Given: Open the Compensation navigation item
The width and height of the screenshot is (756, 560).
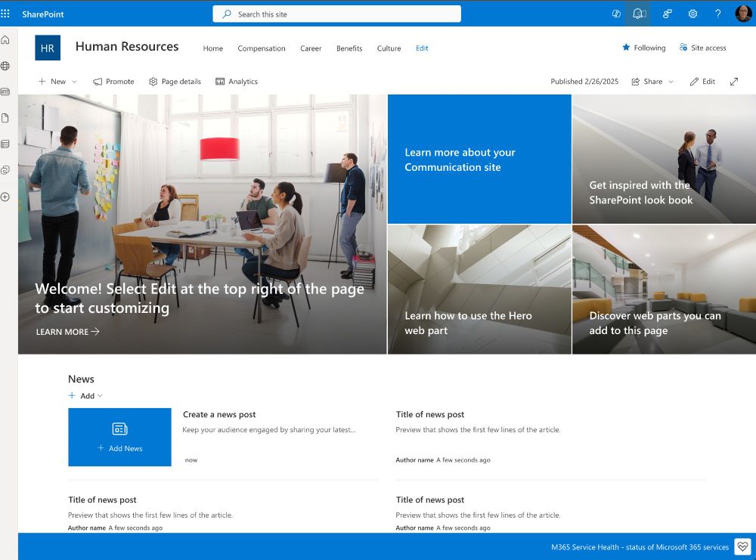Looking at the screenshot, I should (x=262, y=48).
